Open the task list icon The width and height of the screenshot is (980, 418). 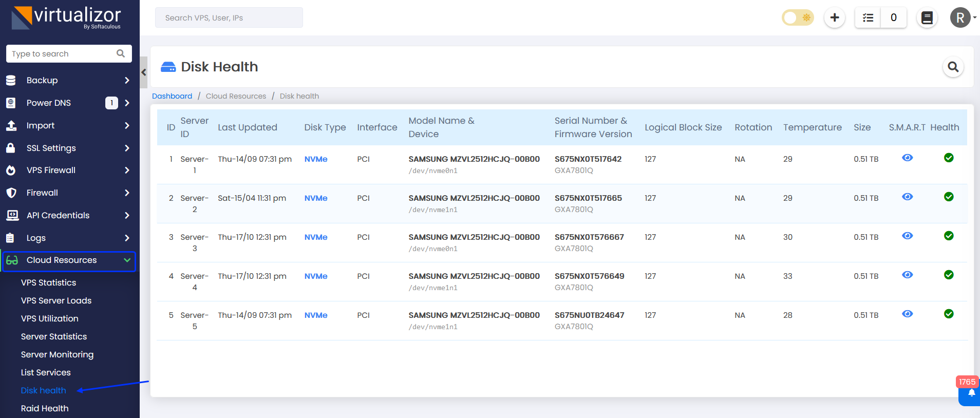click(x=868, y=18)
